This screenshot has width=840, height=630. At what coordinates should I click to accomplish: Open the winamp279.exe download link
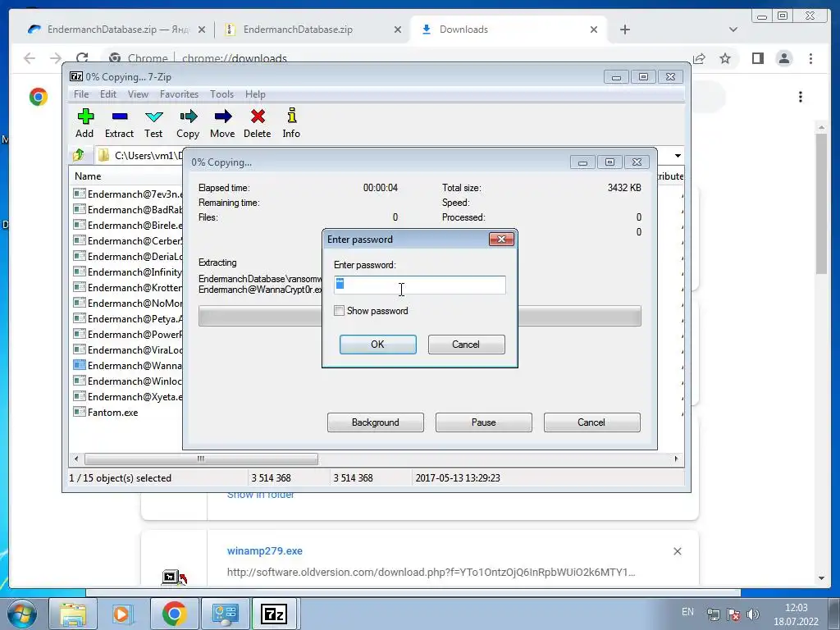pyautogui.click(x=265, y=551)
